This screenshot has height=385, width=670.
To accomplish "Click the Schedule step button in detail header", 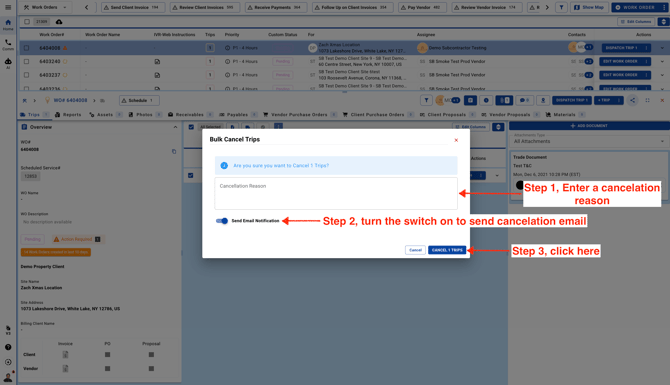I will coord(139,100).
